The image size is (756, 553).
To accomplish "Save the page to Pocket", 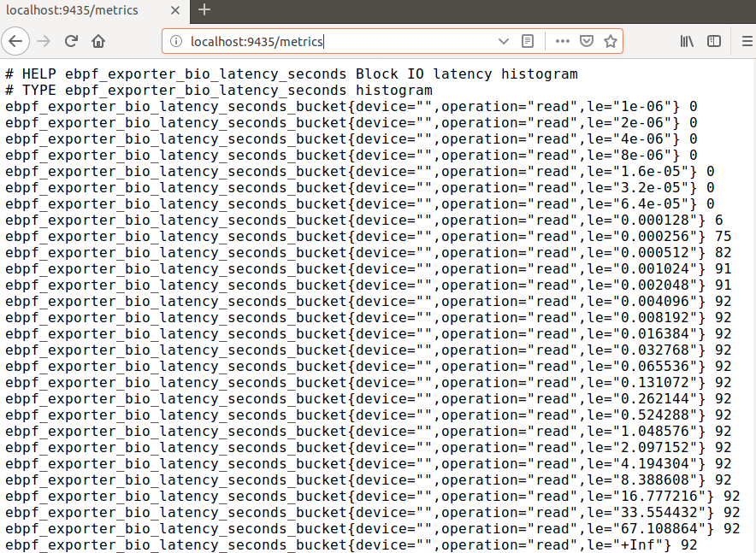I will 587,40.
